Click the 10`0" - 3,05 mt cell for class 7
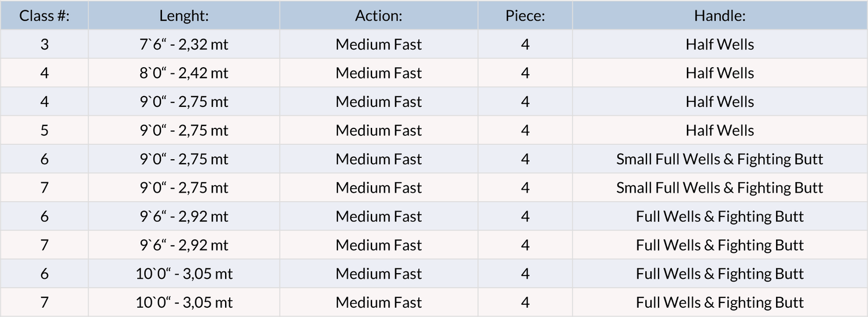This screenshot has height=317, width=868. pyautogui.click(x=184, y=303)
